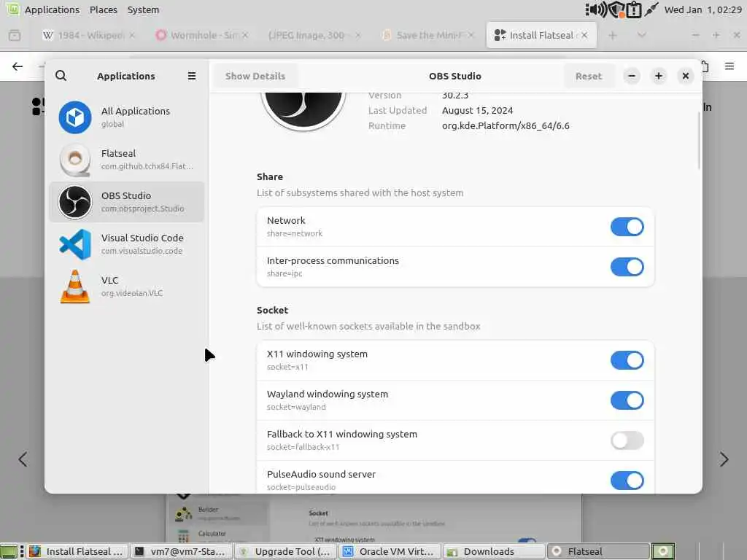Open the browser hamburger menu
The width and height of the screenshot is (747, 560).
[x=729, y=66]
